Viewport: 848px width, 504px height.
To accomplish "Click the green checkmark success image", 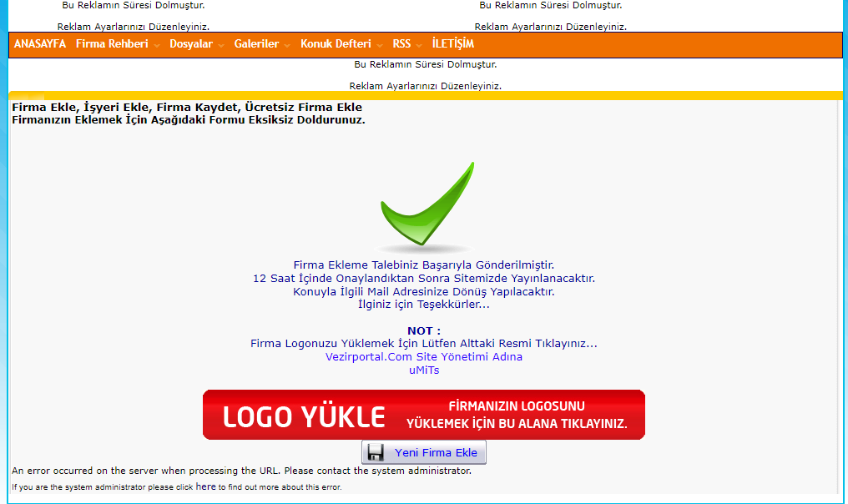I will tap(426, 207).
